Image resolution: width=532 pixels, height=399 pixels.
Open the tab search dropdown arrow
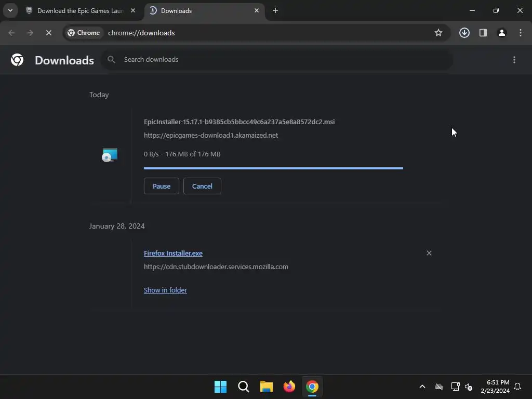(x=10, y=10)
